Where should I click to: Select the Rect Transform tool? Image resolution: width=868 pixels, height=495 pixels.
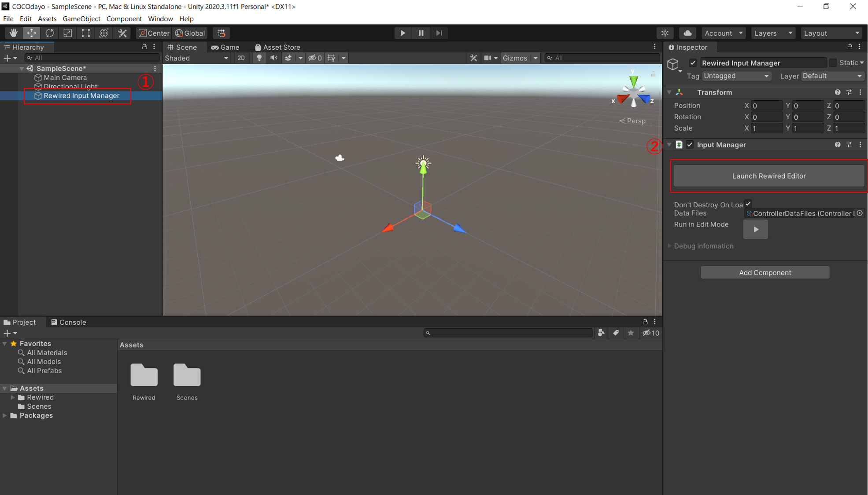85,33
